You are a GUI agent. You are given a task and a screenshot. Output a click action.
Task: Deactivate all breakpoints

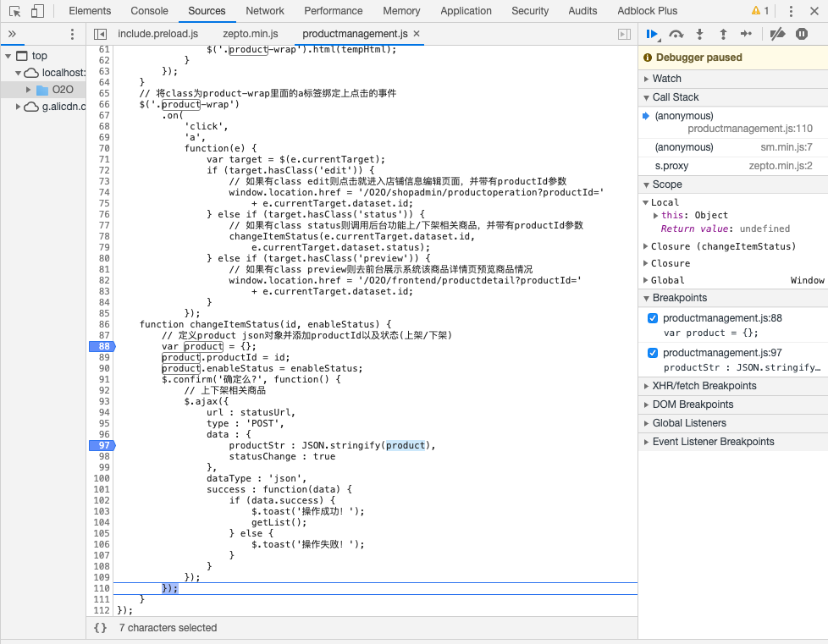click(x=777, y=34)
